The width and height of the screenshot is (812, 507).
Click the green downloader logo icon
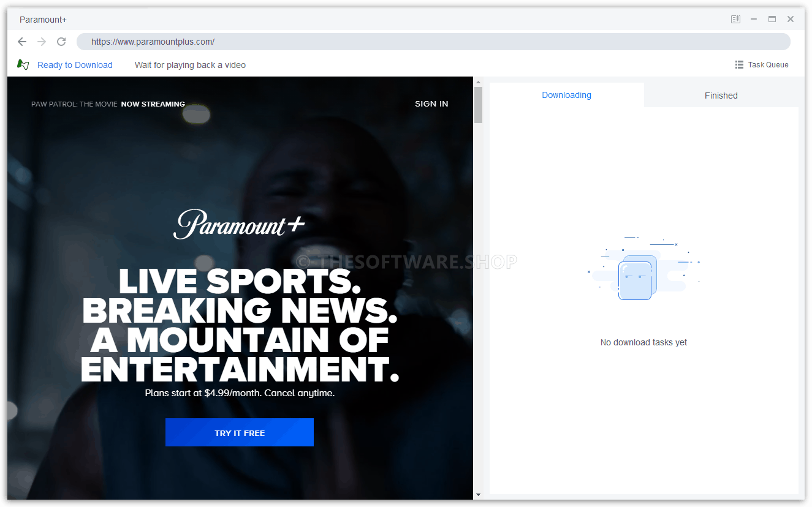click(23, 64)
